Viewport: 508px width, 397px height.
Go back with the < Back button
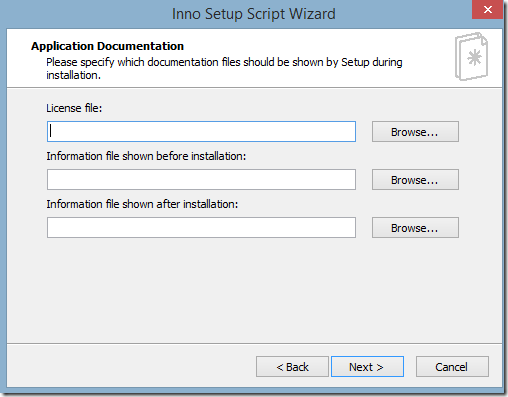pos(292,367)
